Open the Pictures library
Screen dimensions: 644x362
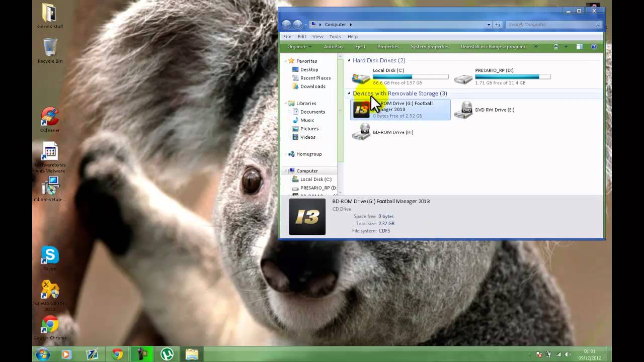309,129
